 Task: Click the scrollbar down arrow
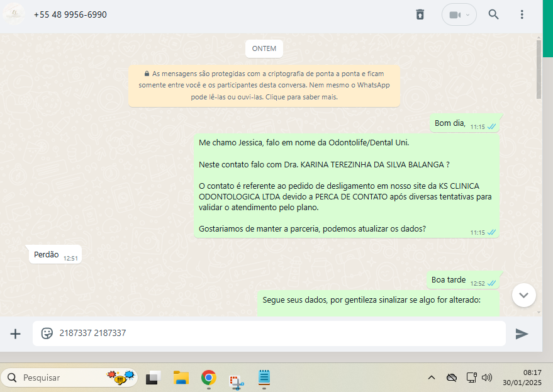539,312
